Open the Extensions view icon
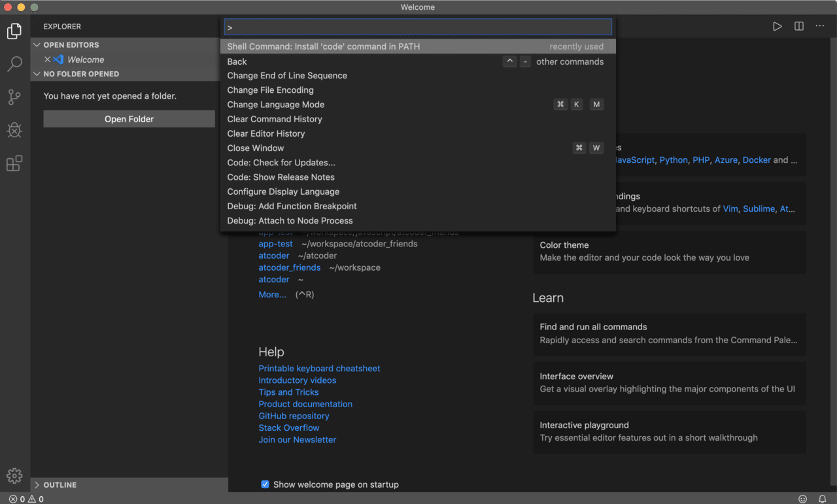 click(x=14, y=163)
